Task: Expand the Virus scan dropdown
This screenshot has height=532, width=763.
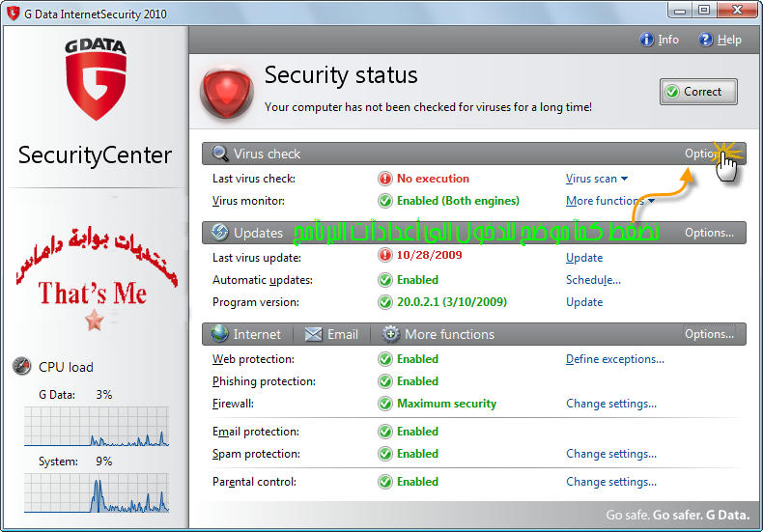Action: point(597,179)
